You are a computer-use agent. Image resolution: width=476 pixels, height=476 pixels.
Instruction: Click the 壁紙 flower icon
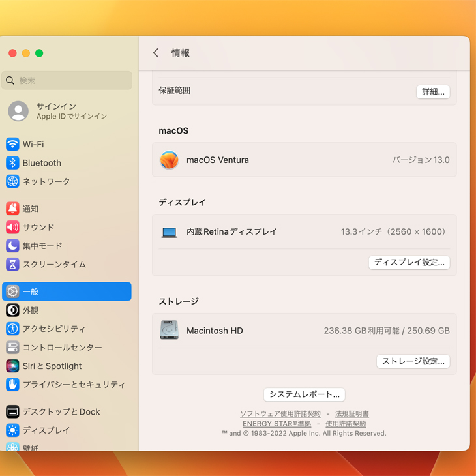click(12, 446)
